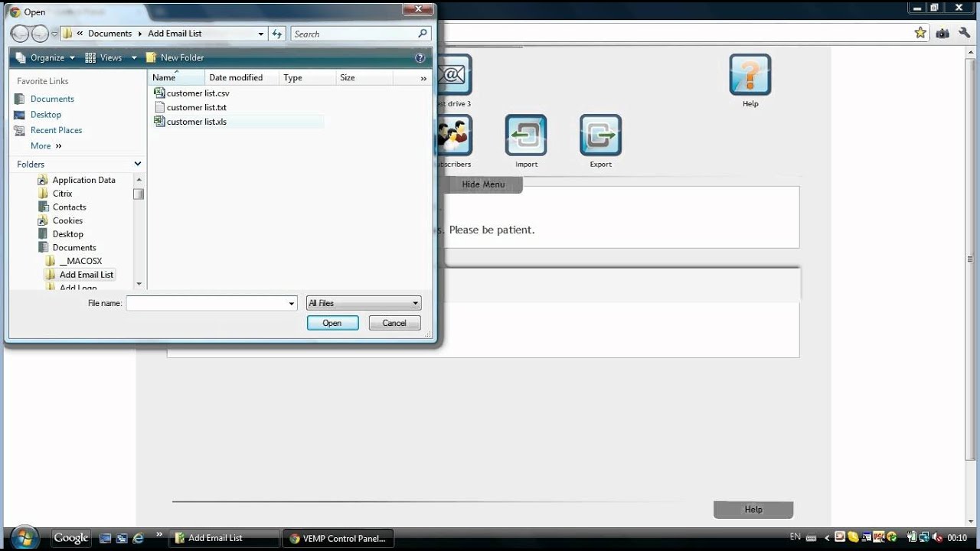Collapse the Folders pane
Image resolution: width=980 pixels, height=551 pixels.
pos(138,164)
